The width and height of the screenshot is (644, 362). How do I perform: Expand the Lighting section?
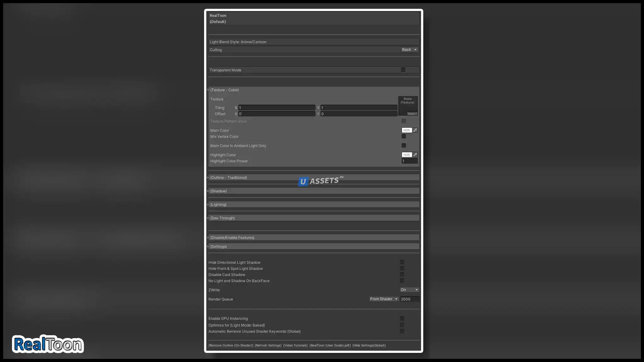219,205
